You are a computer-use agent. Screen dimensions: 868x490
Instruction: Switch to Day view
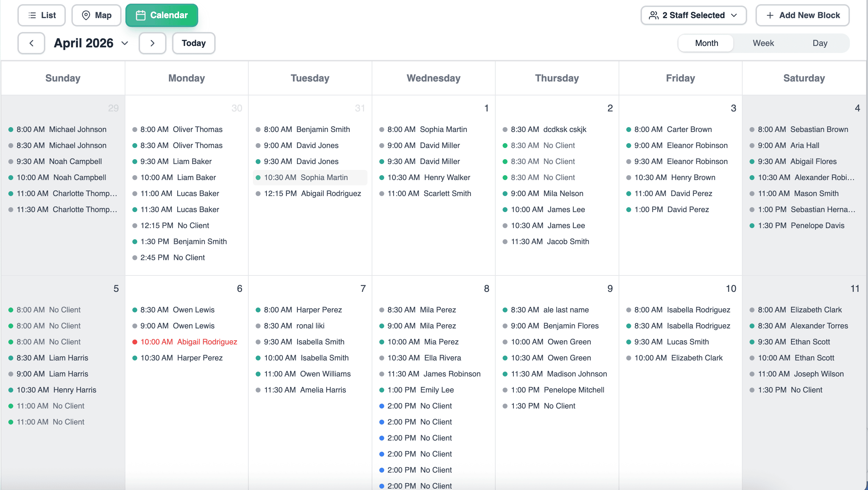(820, 43)
